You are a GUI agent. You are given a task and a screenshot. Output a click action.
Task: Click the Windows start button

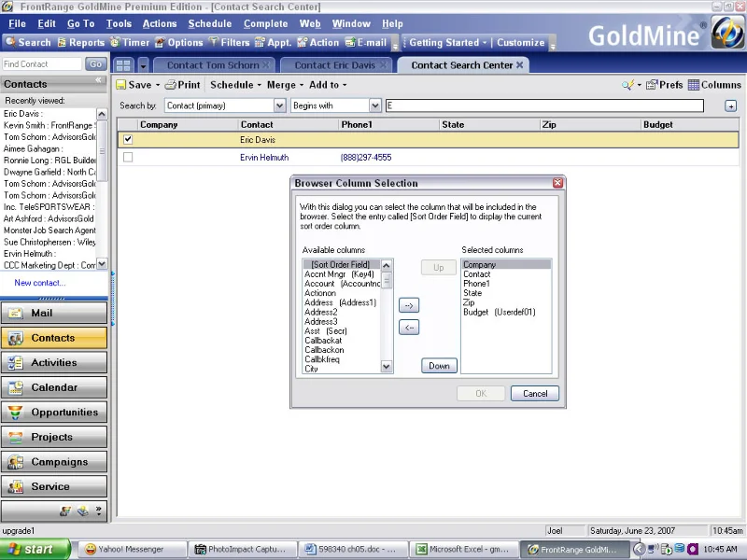tap(35, 550)
